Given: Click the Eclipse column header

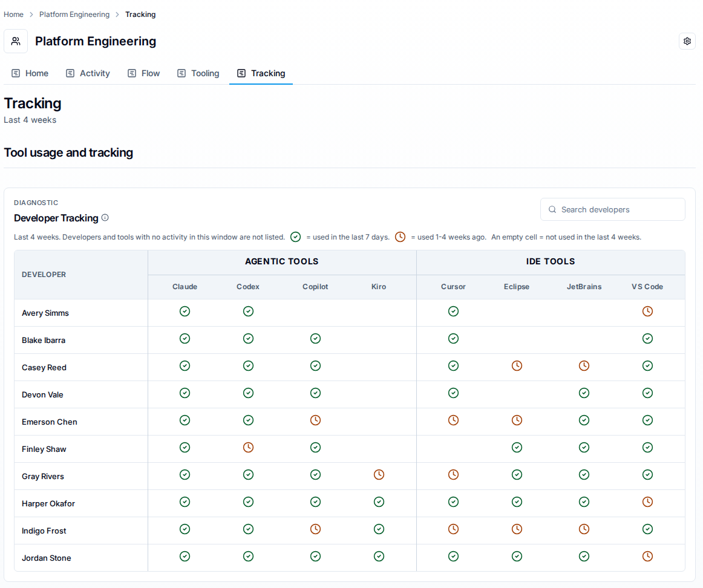Looking at the screenshot, I should 517,287.
